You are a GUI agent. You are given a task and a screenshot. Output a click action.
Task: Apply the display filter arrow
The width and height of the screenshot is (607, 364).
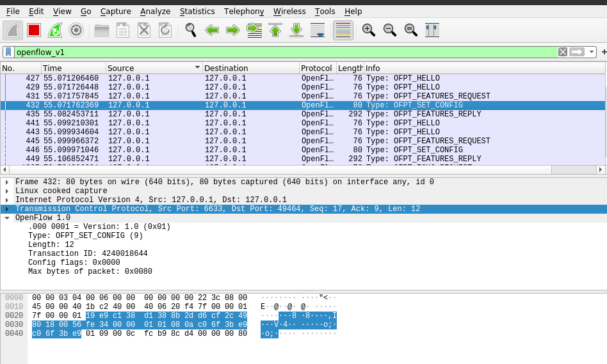coord(577,52)
